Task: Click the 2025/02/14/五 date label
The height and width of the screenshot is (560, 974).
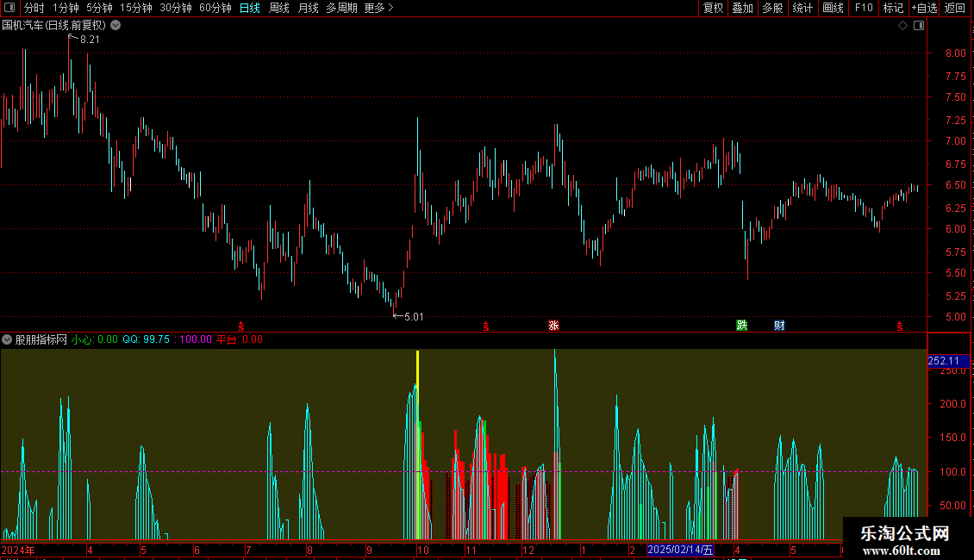Action: coord(680,550)
